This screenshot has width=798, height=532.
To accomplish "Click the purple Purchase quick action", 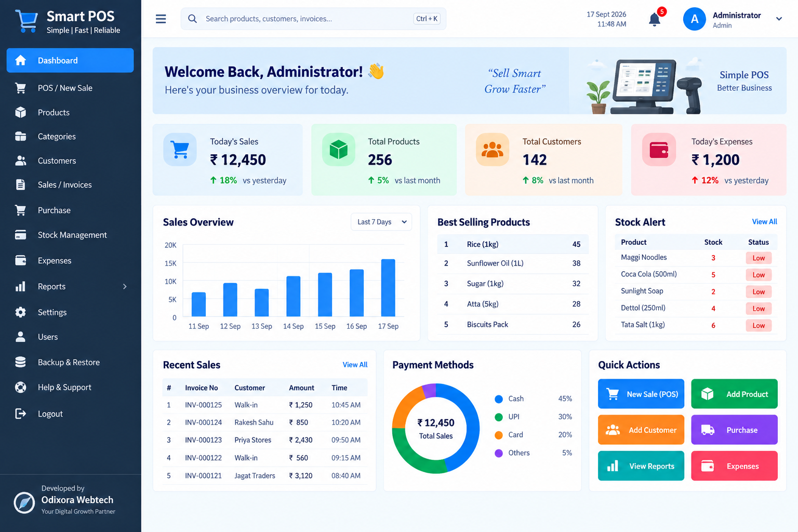I will [734, 430].
